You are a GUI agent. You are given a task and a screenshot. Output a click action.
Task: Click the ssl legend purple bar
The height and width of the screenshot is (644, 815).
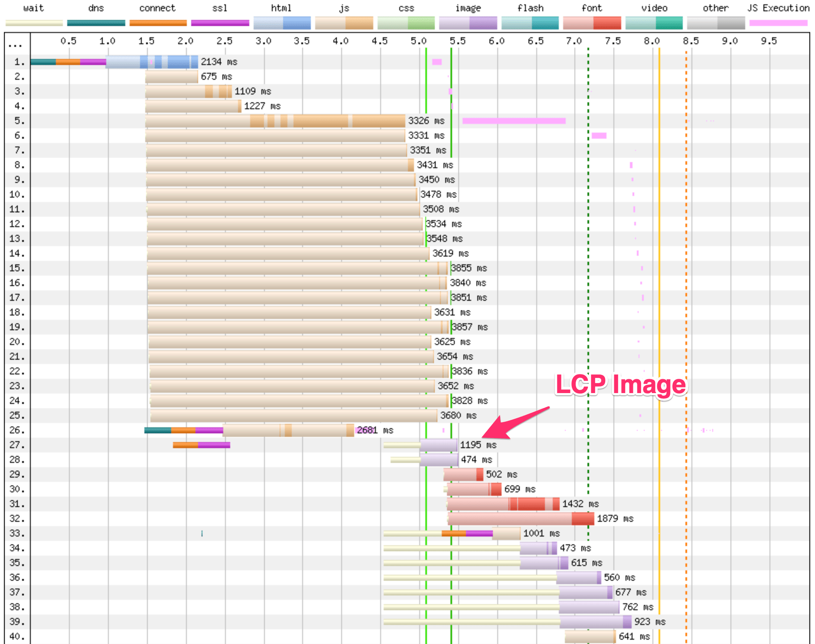pyautogui.click(x=220, y=23)
